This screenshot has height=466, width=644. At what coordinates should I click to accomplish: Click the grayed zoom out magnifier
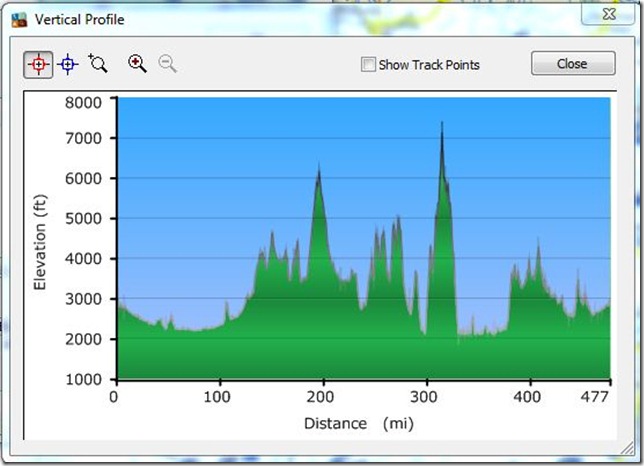[168, 64]
